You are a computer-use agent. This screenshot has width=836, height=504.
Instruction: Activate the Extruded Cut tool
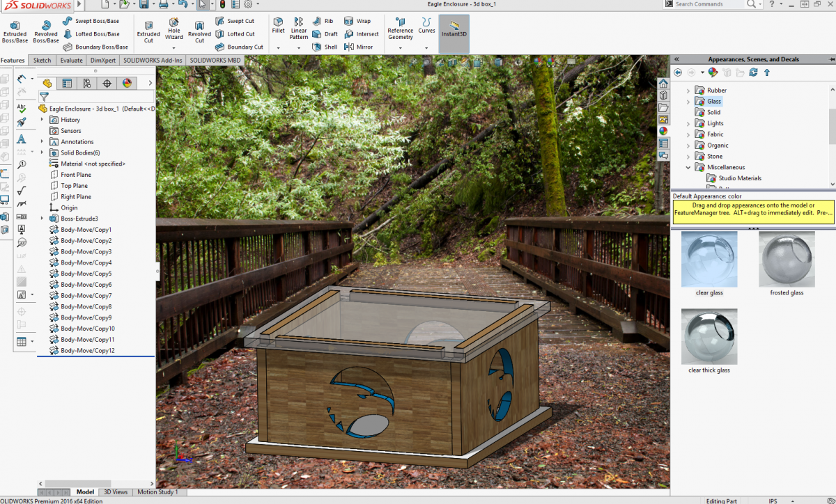(x=148, y=31)
